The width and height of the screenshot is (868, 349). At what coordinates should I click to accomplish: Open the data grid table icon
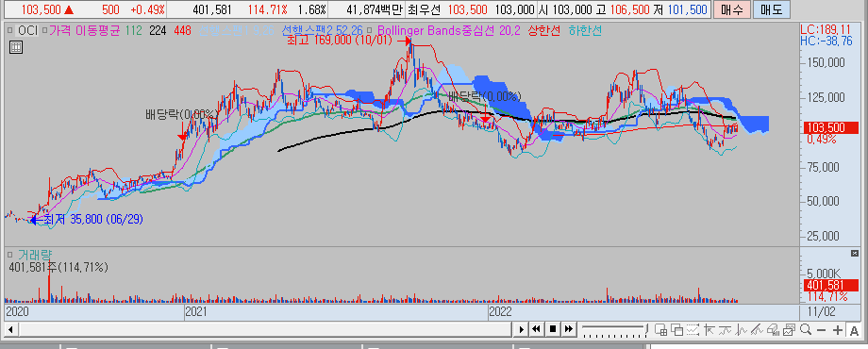(16, 47)
